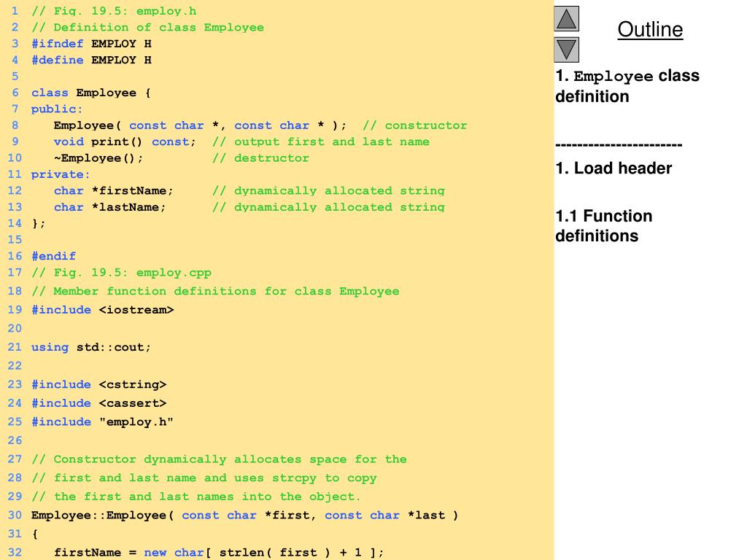Click comment '// destructor' on line 10

point(260,158)
